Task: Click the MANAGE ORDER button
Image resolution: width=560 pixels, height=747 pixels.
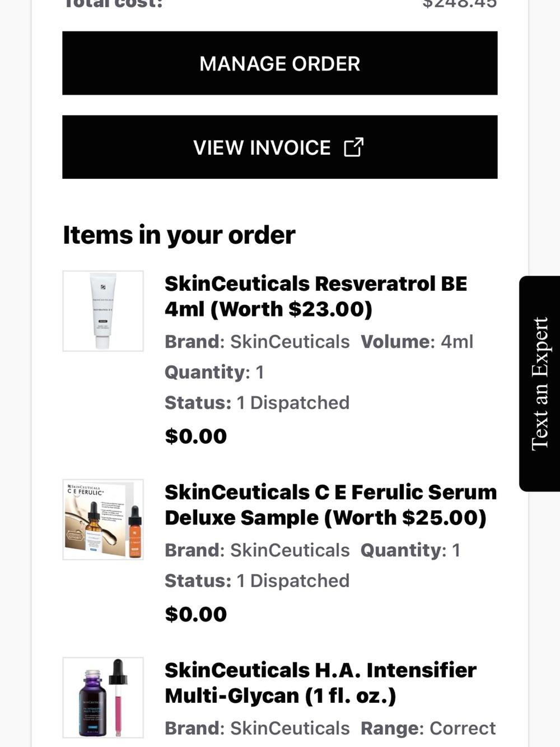Action: (279, 63)
